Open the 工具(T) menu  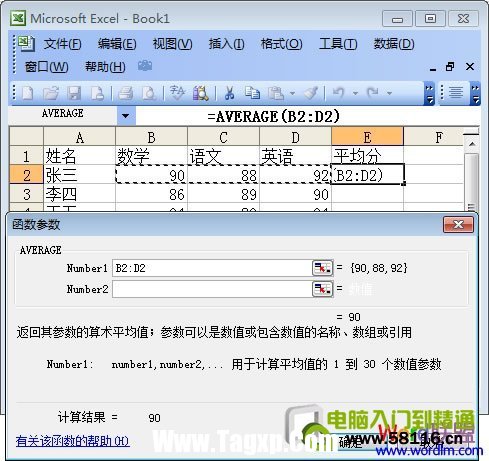(x=338, y=44)
